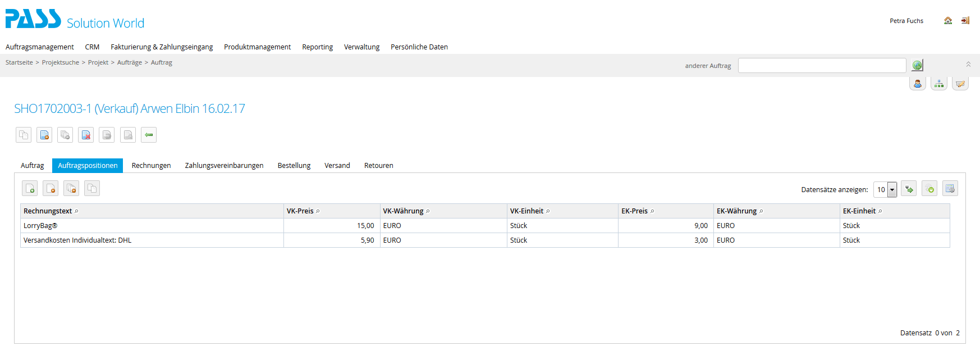Switch to the Rechnungen tab
980x364 pixels.
(151, 166)
